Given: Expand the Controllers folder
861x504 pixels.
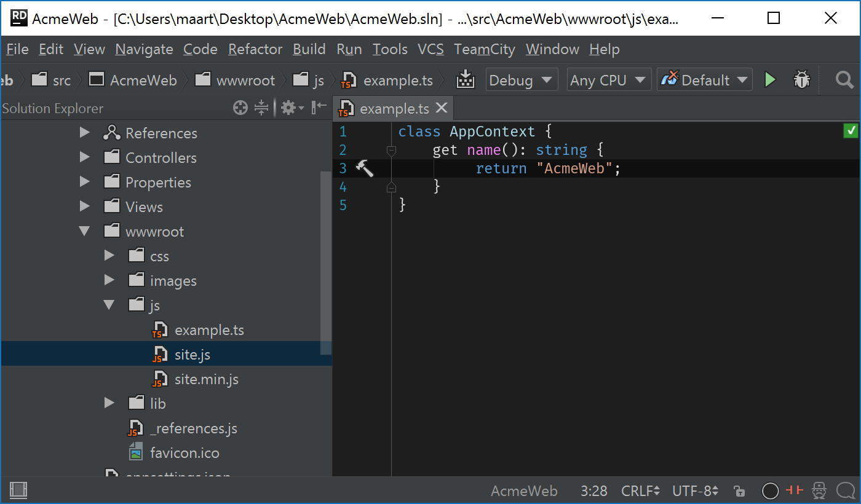Looking at the screenshot, I should tap(85, 157).
